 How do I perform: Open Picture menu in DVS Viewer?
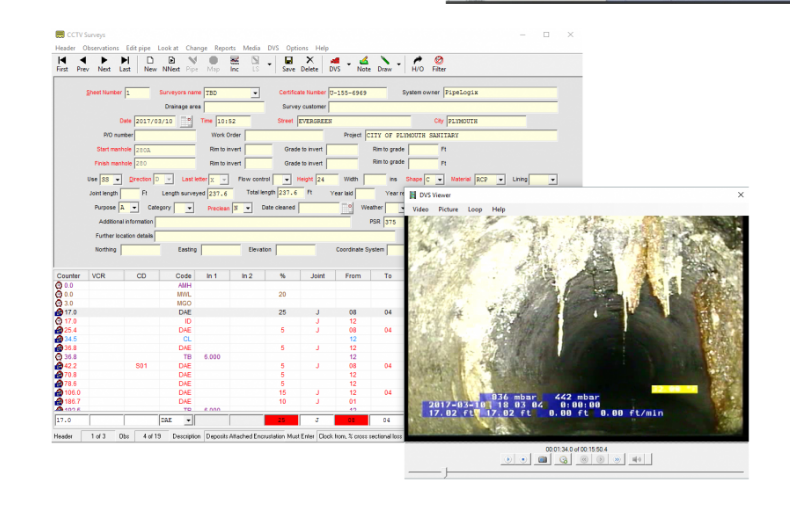click(x=448, y=209)
